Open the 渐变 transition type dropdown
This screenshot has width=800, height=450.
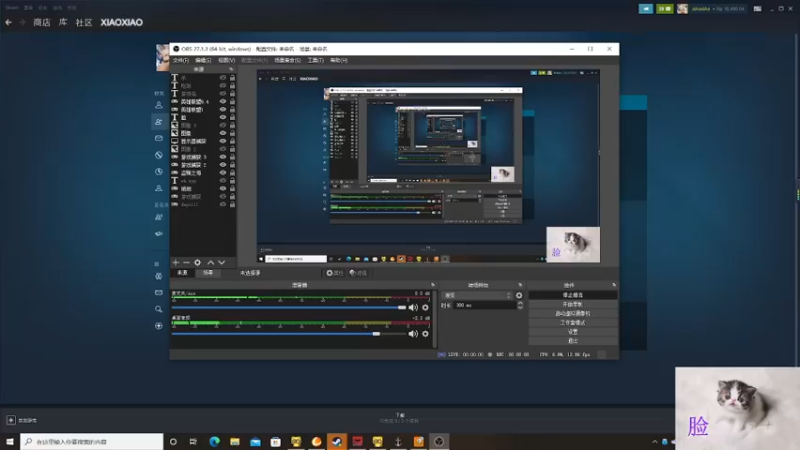click(x=477, y=295)
